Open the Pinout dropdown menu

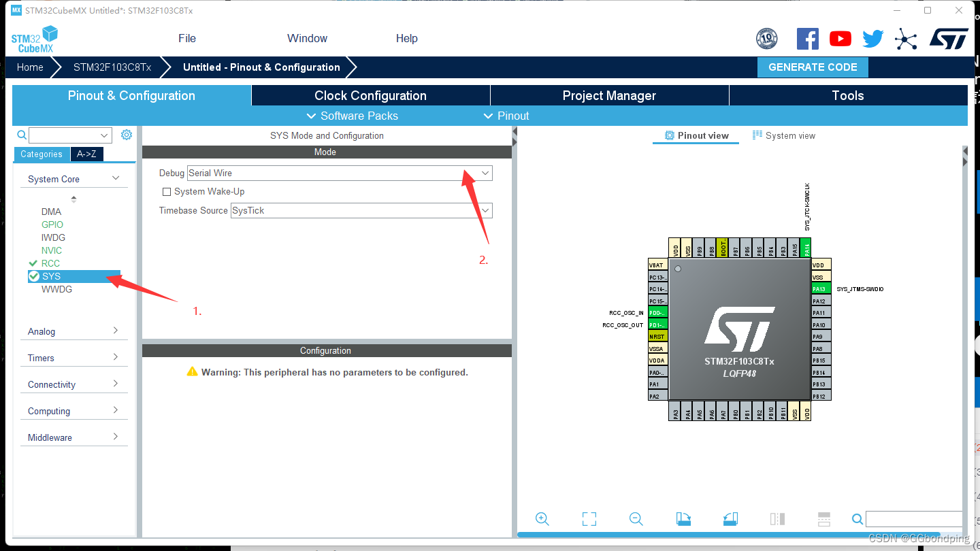[x=506, y=116]
